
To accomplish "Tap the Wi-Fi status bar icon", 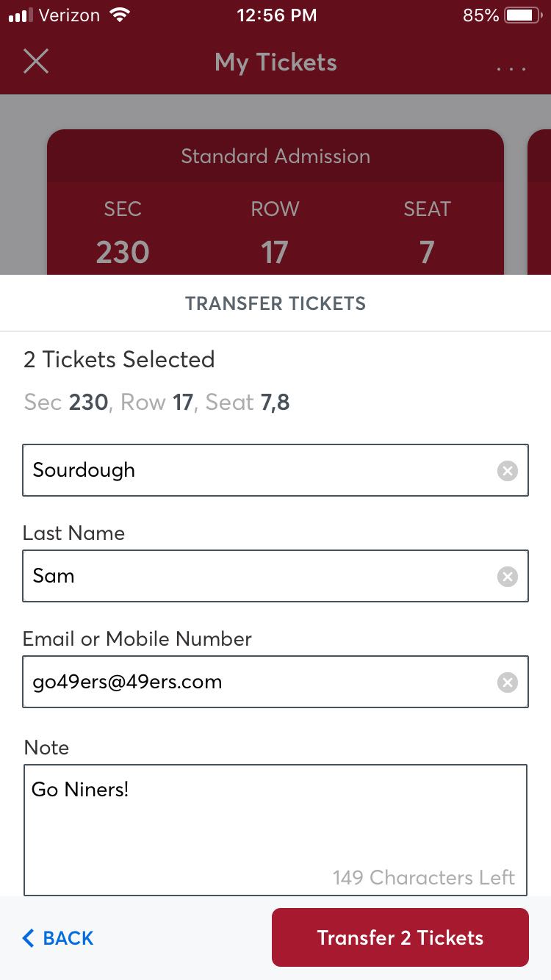I will (x=119, y=15).
